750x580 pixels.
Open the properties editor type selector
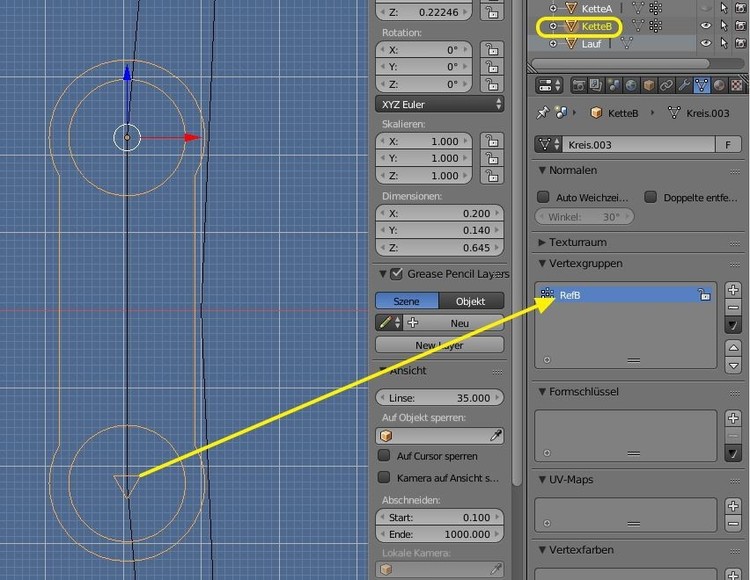(549, 86)
